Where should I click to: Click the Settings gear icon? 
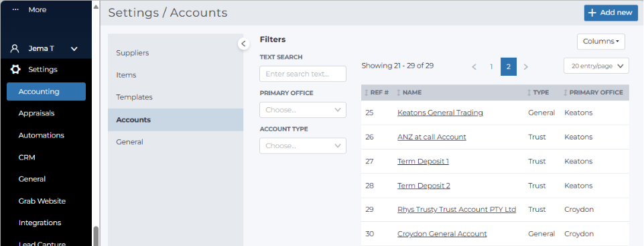15,70
